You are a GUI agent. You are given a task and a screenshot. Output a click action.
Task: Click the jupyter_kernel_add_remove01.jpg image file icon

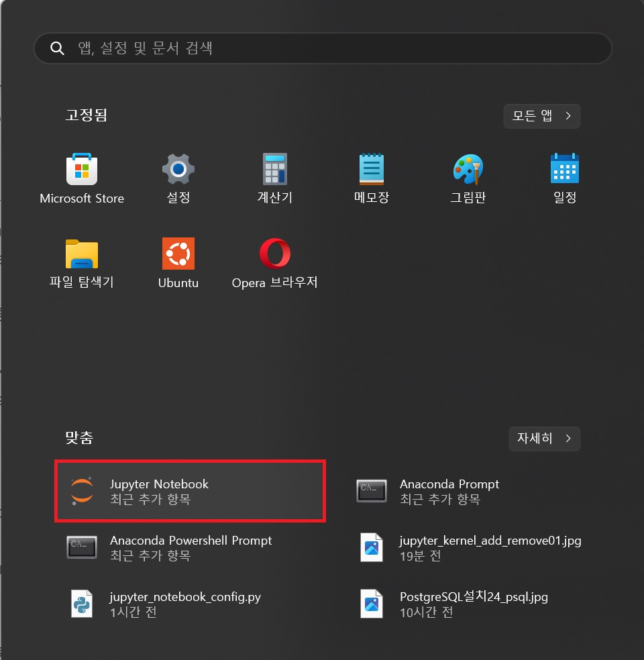point(372,547)
